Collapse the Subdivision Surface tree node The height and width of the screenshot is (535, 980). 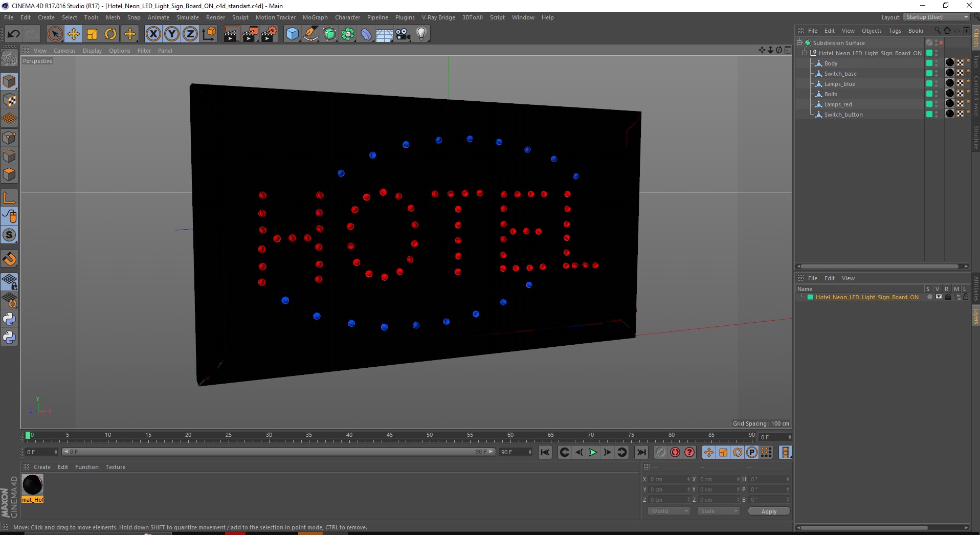pos(799,43)
